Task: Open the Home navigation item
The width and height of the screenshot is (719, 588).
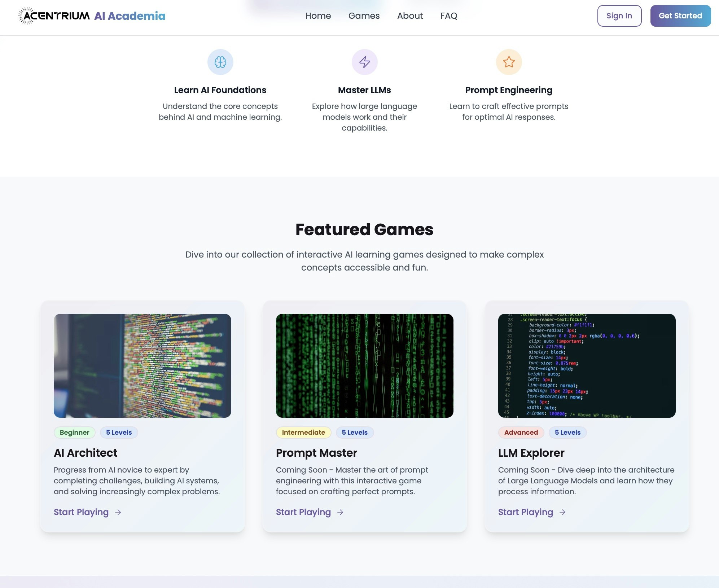Action: [318, 16]
